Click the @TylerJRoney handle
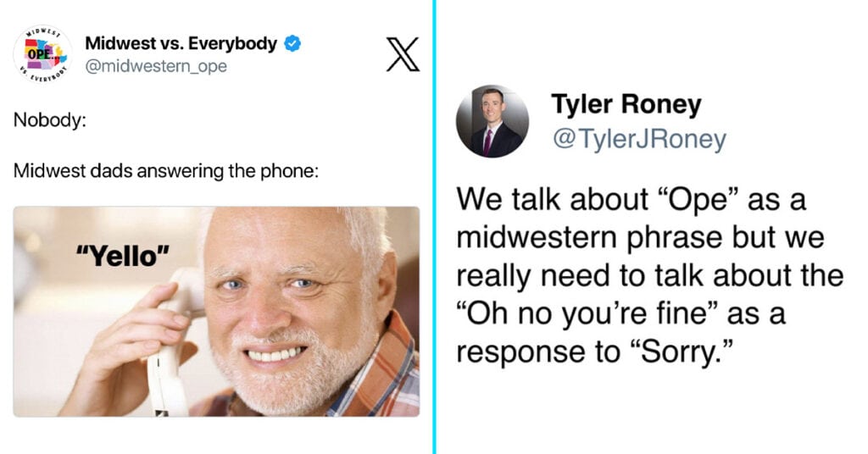 tap(639, 139)
